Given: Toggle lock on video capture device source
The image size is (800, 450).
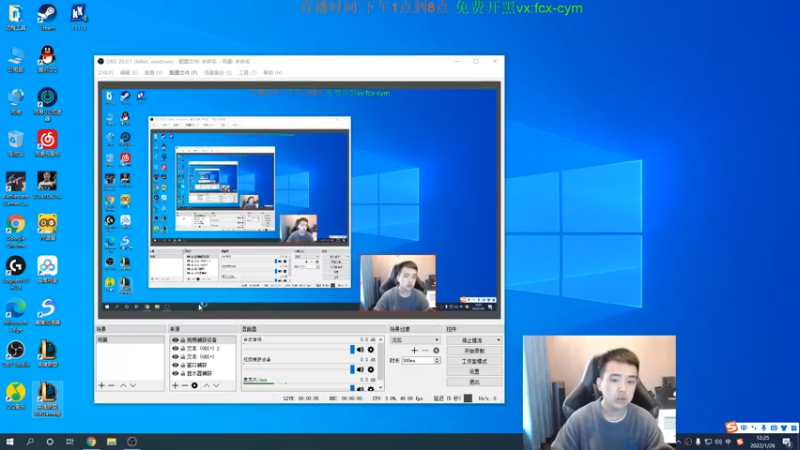Looking at the screenshot, I should point(183,340).
